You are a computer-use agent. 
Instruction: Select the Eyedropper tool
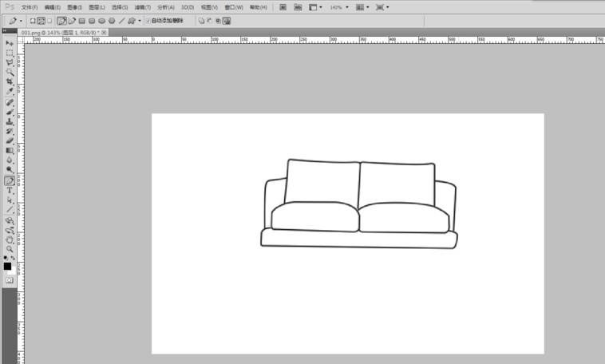[x=10, y=92]
